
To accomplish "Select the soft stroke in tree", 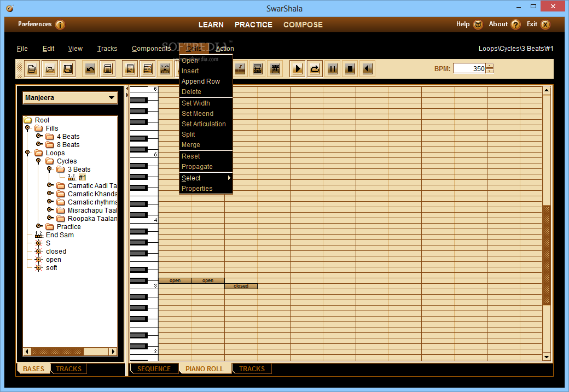I will click(51, 267).
